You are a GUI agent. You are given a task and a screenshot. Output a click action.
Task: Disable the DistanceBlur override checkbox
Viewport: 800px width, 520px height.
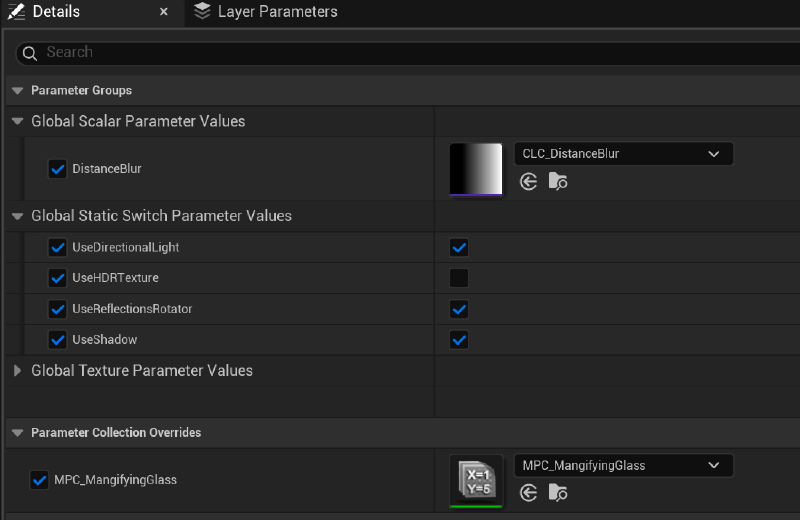[58, 169]
